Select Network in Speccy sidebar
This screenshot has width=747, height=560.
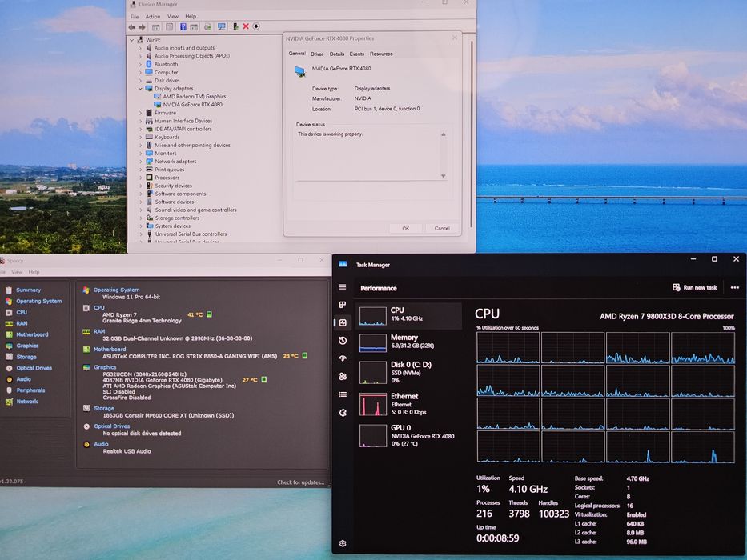coord(26,402)
